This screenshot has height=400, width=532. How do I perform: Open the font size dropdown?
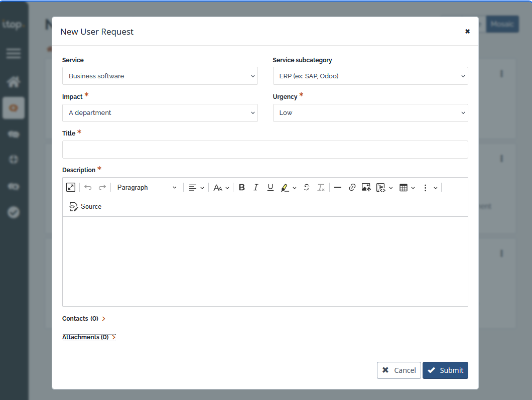[221, 187]
